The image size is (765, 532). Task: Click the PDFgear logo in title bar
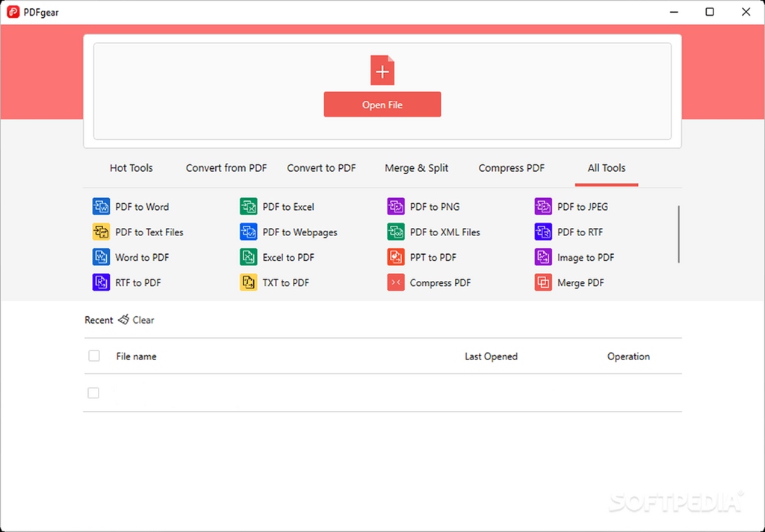point(13,12)
